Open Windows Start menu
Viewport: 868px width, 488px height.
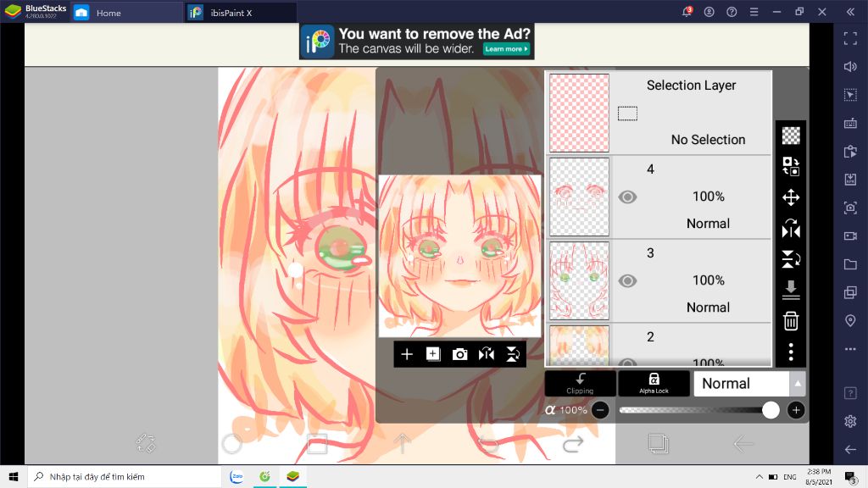pyautogui.click(x=14, y=476)
